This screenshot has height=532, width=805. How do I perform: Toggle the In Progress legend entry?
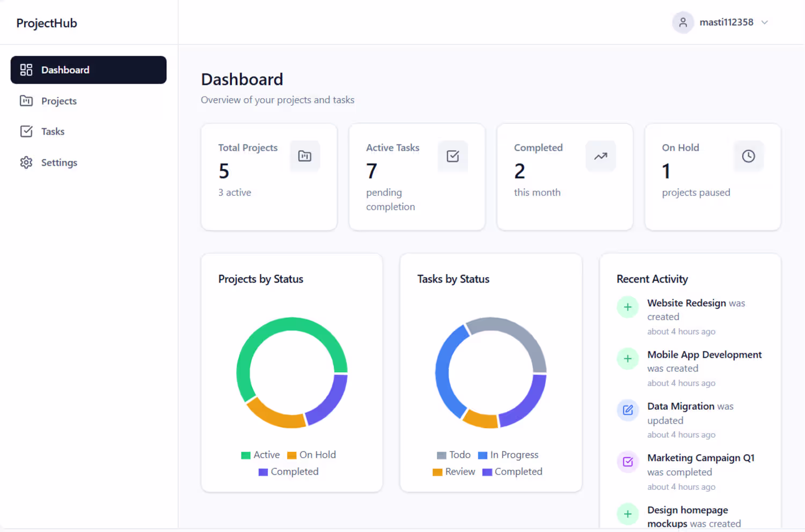[x=508, y=455]
